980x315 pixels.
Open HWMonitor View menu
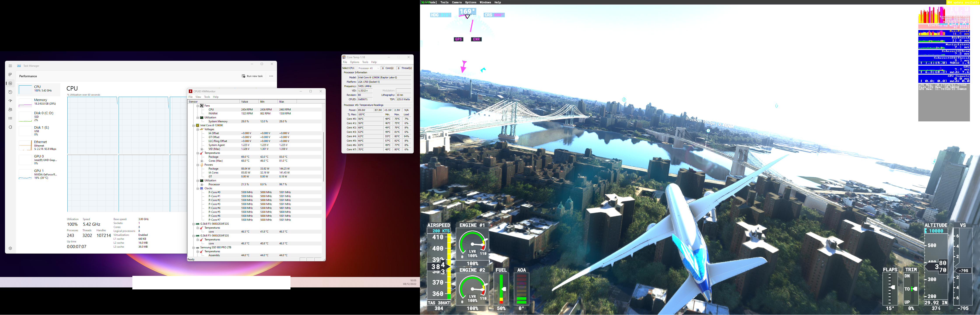click(x=198, y=97)
